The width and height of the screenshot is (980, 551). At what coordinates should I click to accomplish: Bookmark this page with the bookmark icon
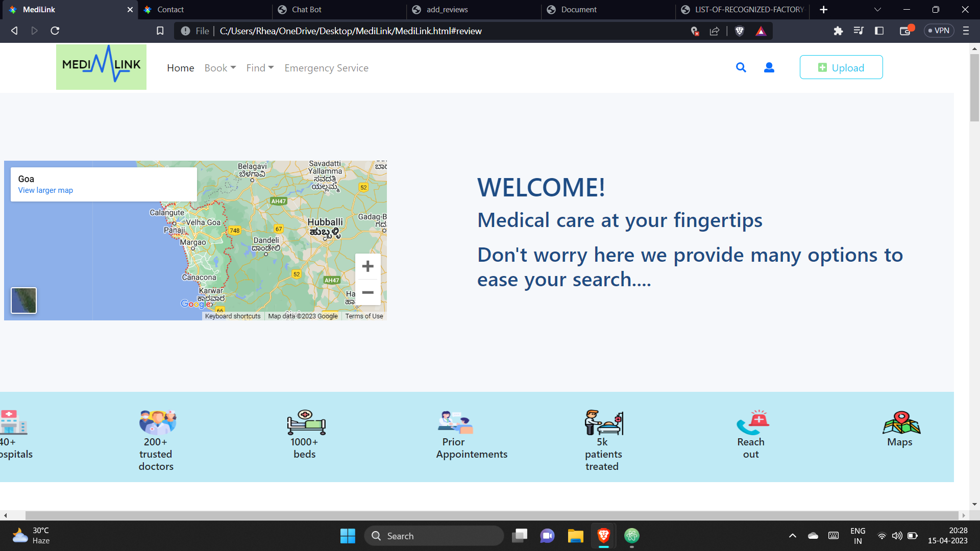coord(160,31)
